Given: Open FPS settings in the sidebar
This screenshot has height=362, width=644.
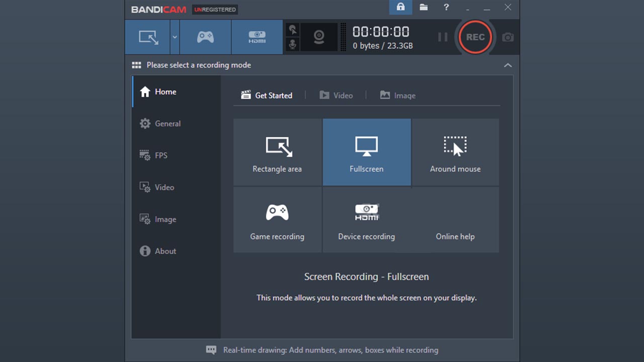Looking at the screenshot, I should click(x=160, y=155).
